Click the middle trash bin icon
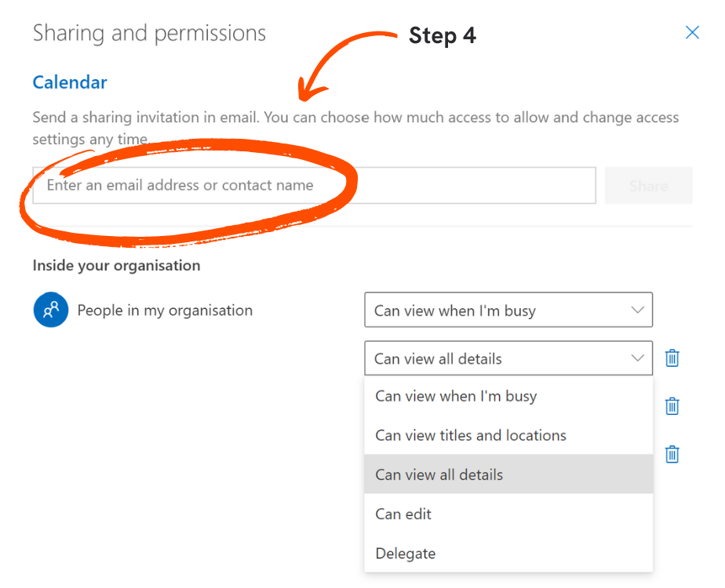The height and width of the screenshot is (588, 725). tap(672, 406)
